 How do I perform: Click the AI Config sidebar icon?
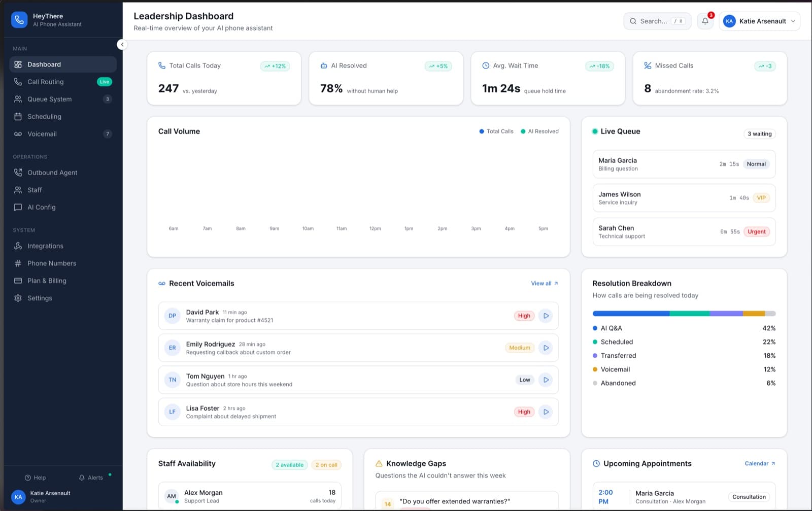(18, 207)
